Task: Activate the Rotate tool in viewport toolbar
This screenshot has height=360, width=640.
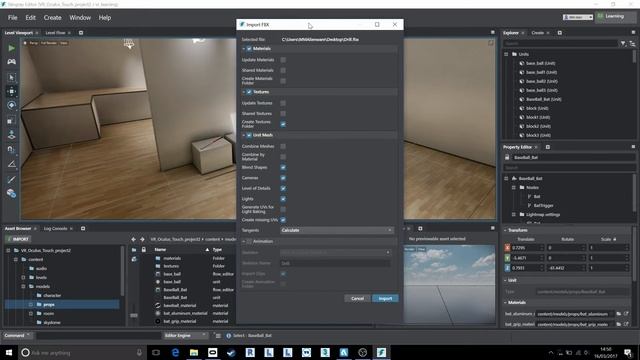Action: 11,105
